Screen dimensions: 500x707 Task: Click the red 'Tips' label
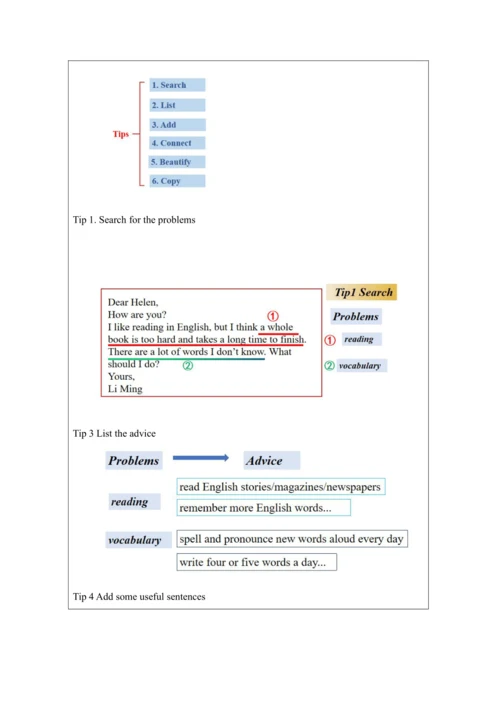[x=121, y=134]
